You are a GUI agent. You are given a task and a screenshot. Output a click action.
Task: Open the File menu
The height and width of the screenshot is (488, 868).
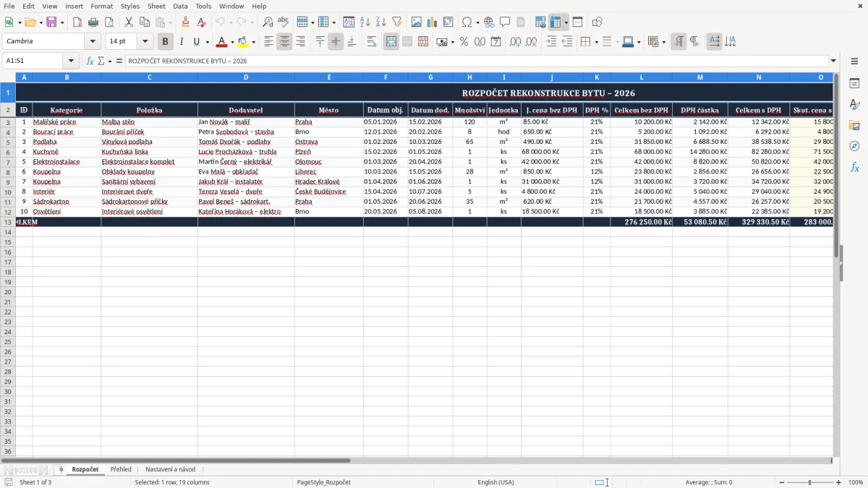point(9,6)
